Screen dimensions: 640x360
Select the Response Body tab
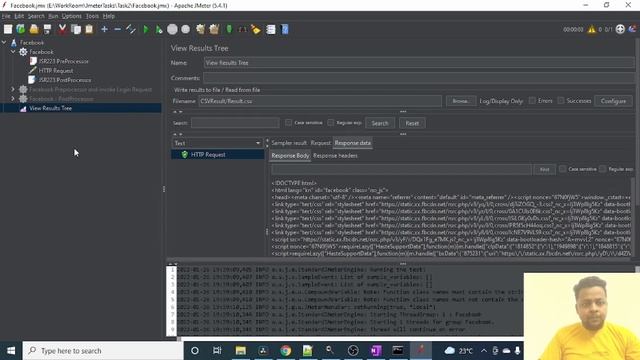click(290, 156)
